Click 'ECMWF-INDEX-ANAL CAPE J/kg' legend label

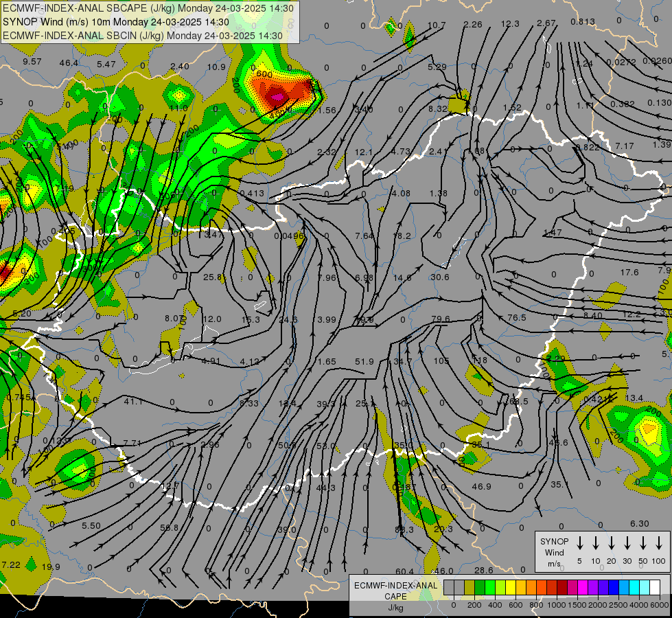coord(395,596)
